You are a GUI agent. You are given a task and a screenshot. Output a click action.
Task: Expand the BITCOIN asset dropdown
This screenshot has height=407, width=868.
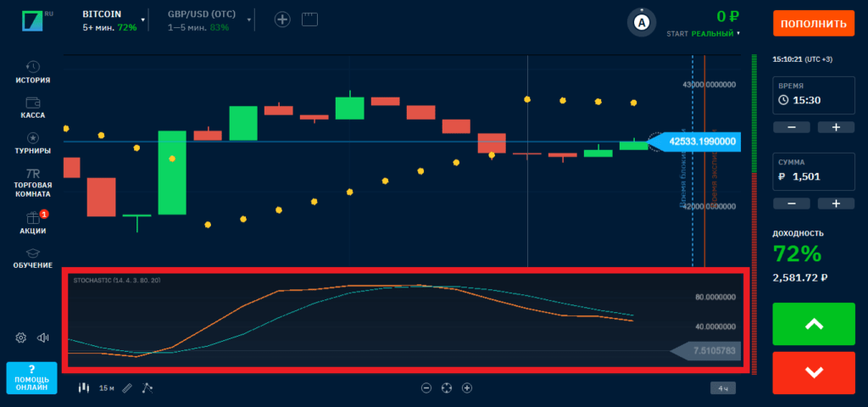coord(142,20)
